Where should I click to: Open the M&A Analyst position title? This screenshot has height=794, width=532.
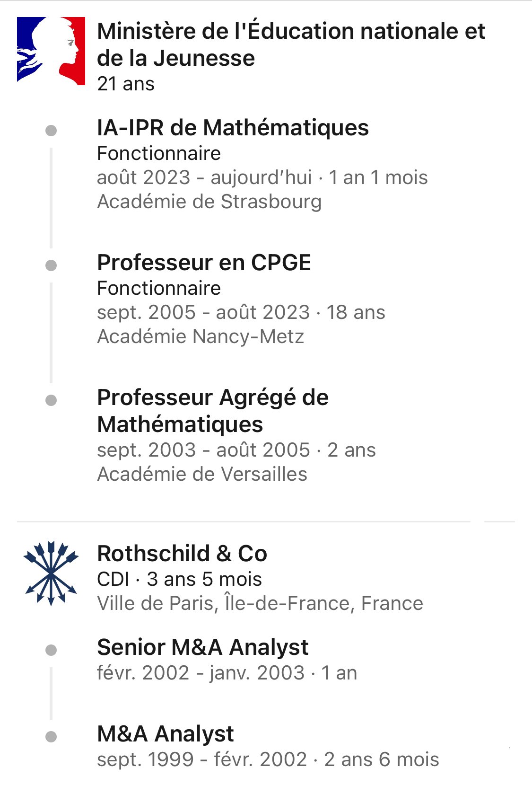click(x=165, y=734)
